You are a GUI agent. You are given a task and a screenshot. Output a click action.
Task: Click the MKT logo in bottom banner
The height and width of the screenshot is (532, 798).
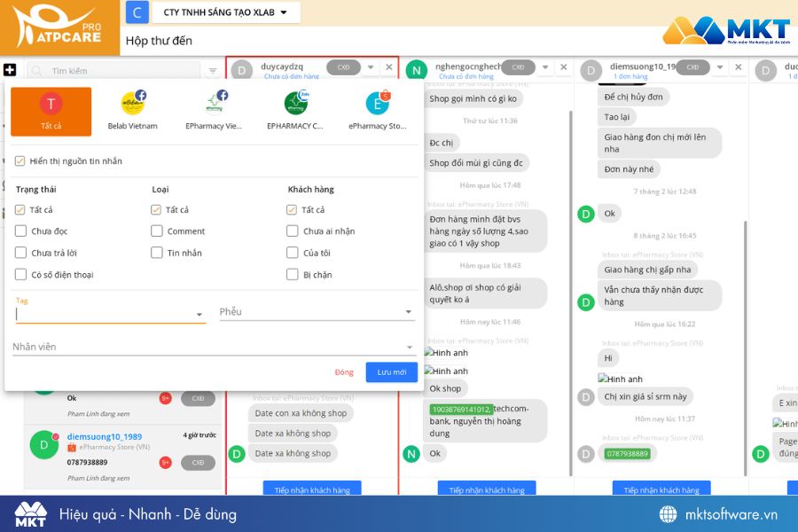click(x=30, y=514)
